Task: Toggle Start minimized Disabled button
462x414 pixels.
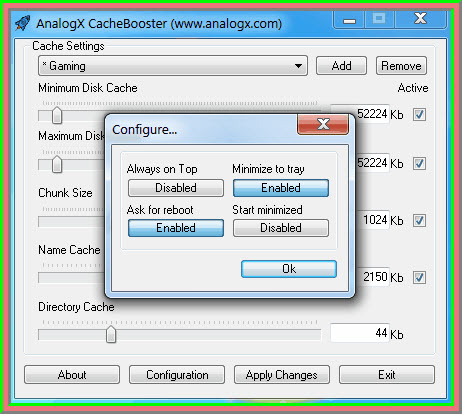Action: (281, 228)
